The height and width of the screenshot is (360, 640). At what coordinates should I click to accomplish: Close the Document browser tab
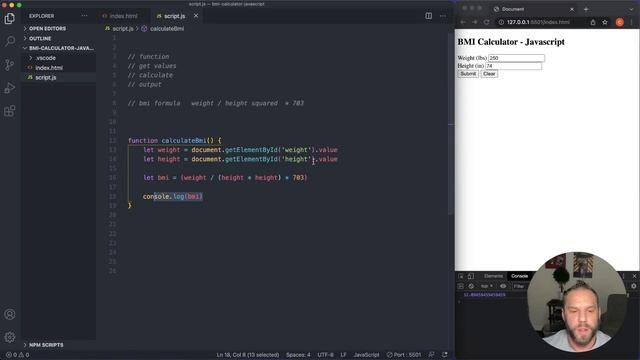coord(572,9)
